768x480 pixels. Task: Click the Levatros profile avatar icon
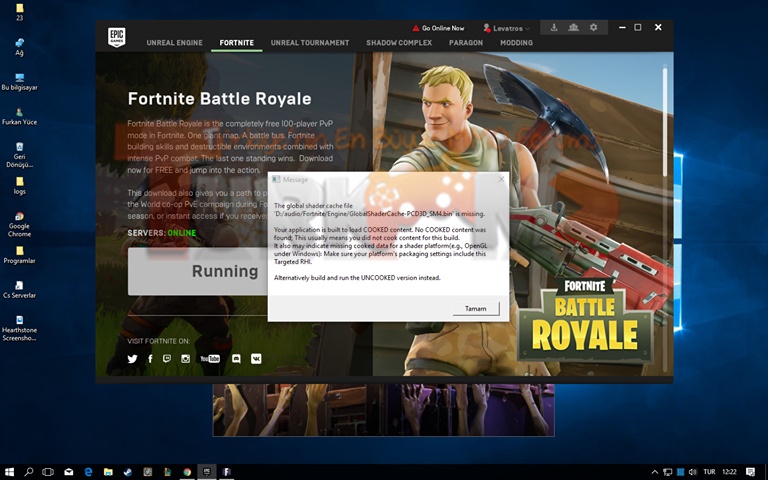point(487,28)
